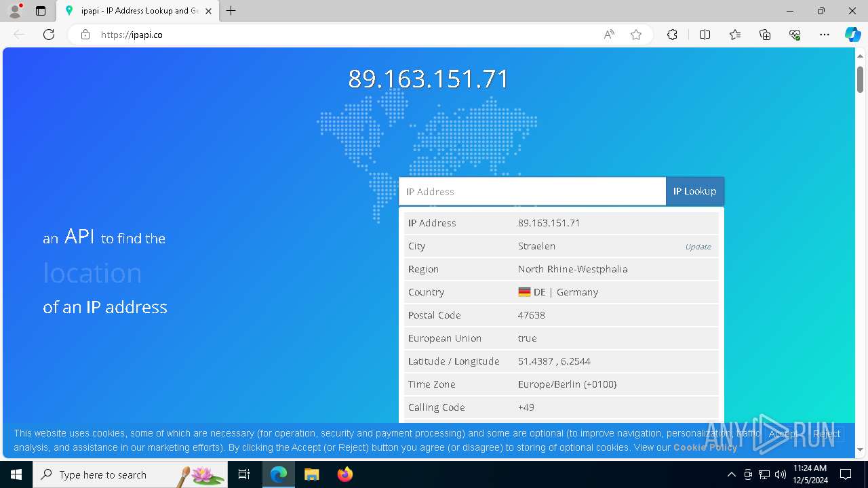Viewport: 868px width, 488px height.
Task: Select the IP Address value 89.163.151.71 in table
Action: [x=549, y=223]
